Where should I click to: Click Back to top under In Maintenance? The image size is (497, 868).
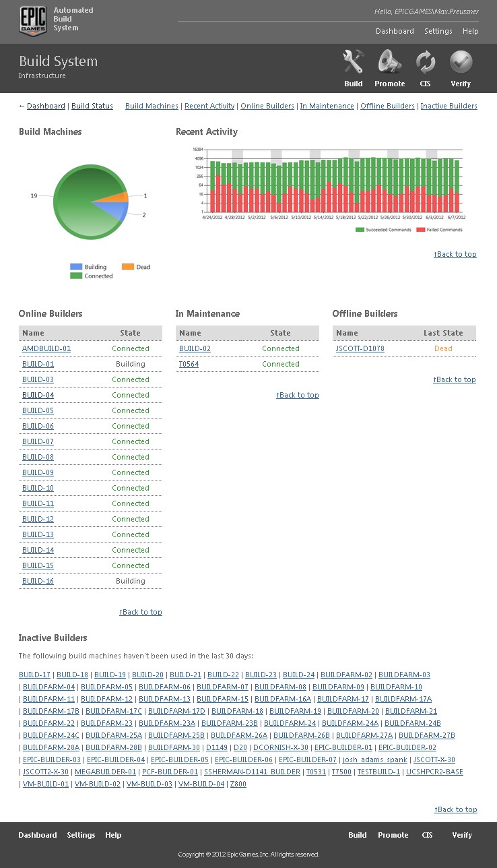click(298, 395)
